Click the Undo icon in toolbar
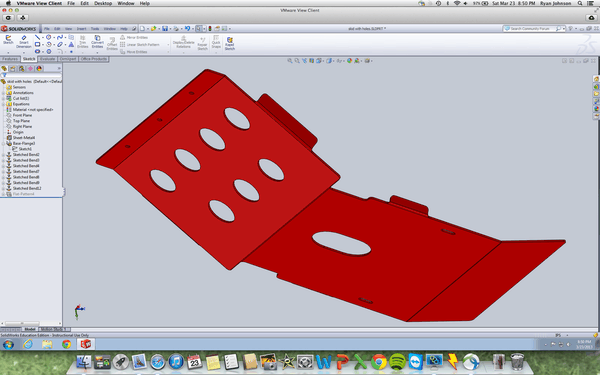The image size is (600, 375). coord(187,28)
